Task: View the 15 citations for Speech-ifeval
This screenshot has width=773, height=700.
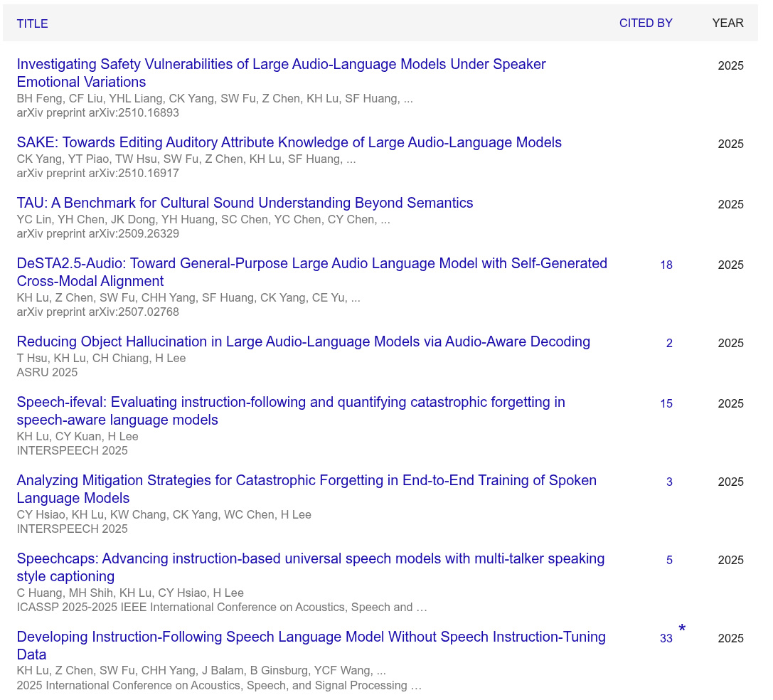Action: coord(666,404)
